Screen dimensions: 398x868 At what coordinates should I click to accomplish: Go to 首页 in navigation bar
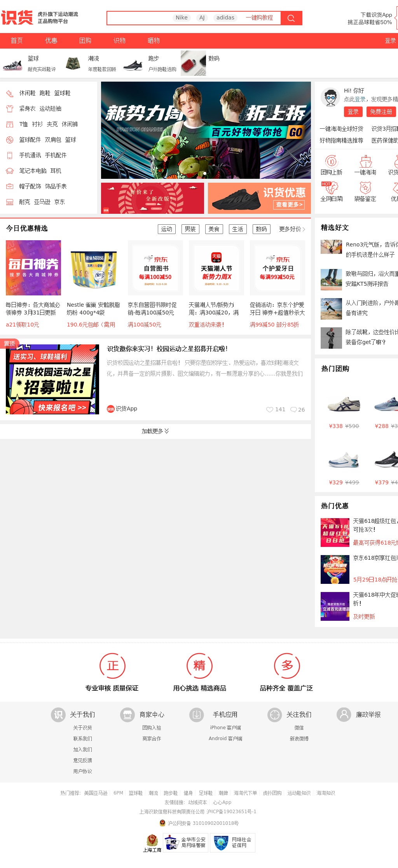[x=17, y=40]
